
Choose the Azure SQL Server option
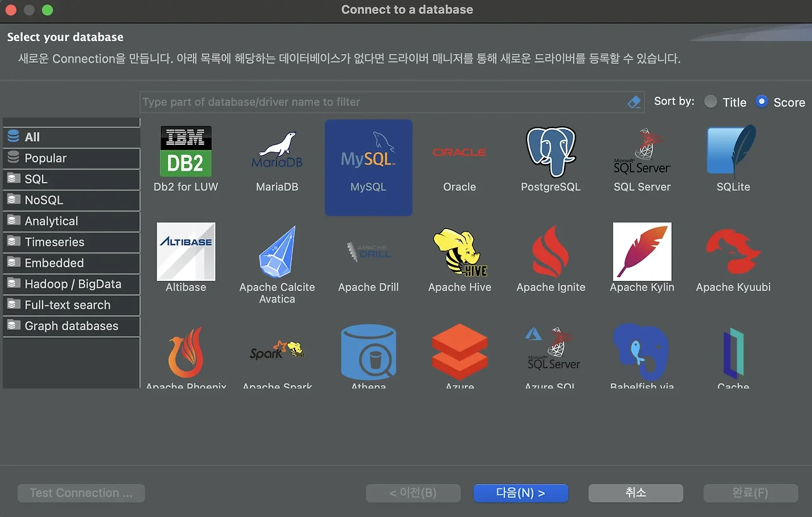tap(551, 355)
